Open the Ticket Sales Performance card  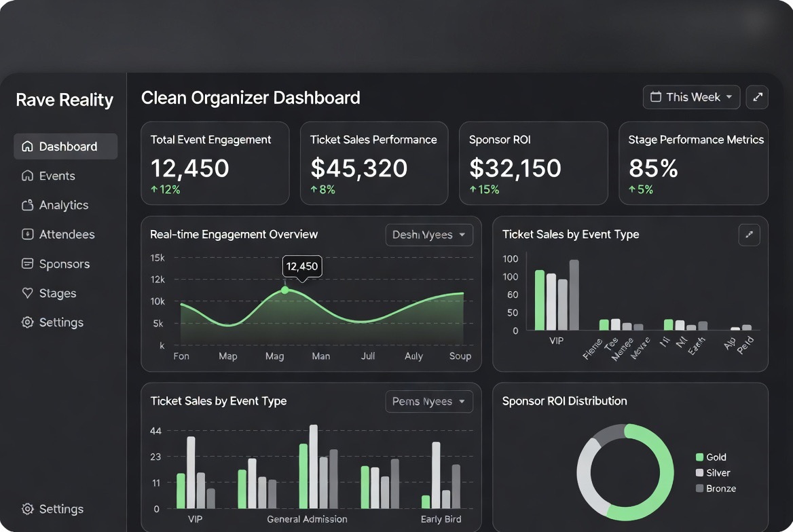pos(374,163)
